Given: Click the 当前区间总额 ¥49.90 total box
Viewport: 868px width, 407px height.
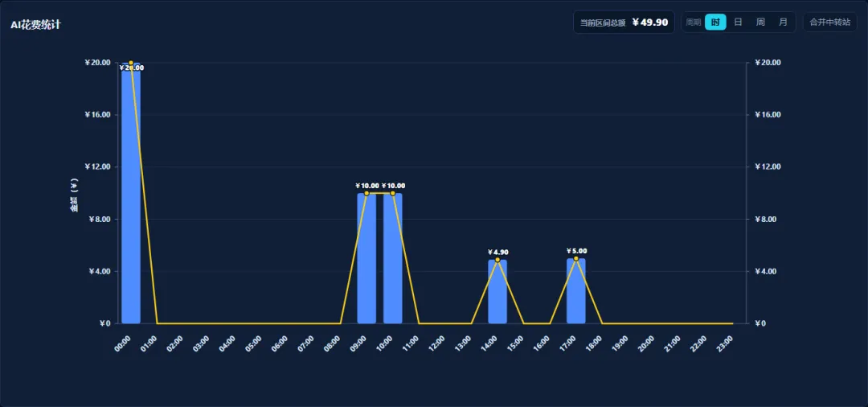Looking at the screenshot, I should (x=624, y=23).
